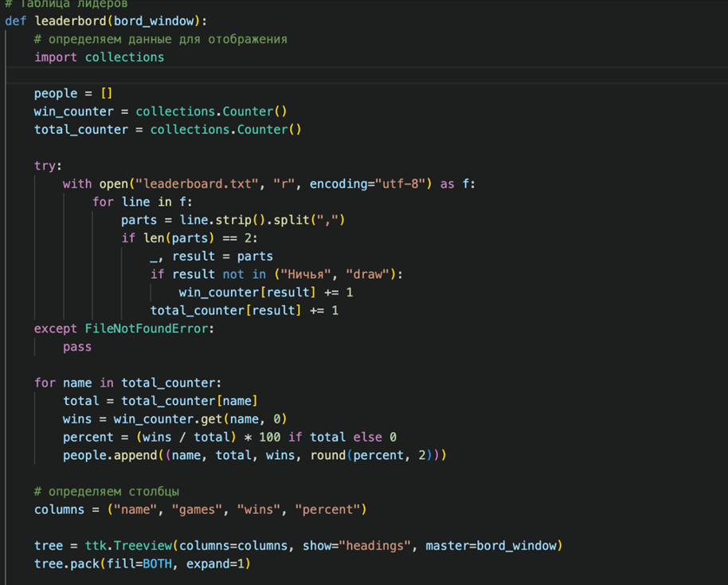Screen dimensions: 728x585
Task: Click the comment 'определяем столбцы'
Action: click(106, 492)
